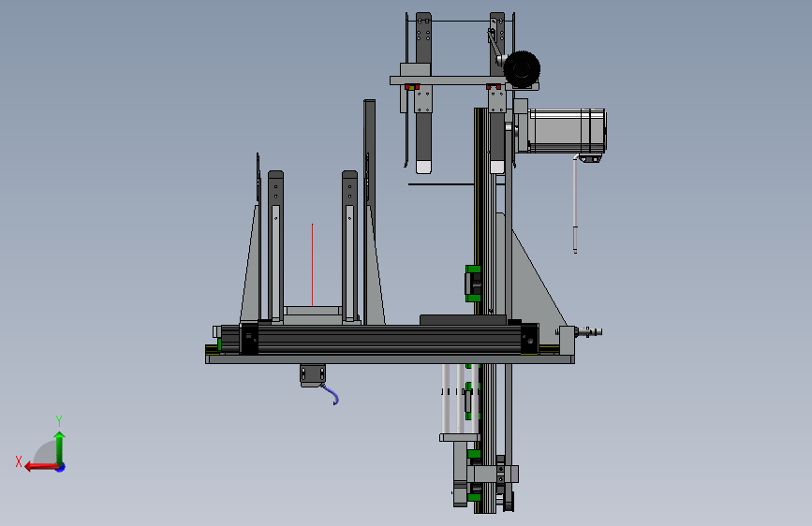The image size is (812, 526).
Task: Select the black knurled handwheel at the top
Action: 522,68
